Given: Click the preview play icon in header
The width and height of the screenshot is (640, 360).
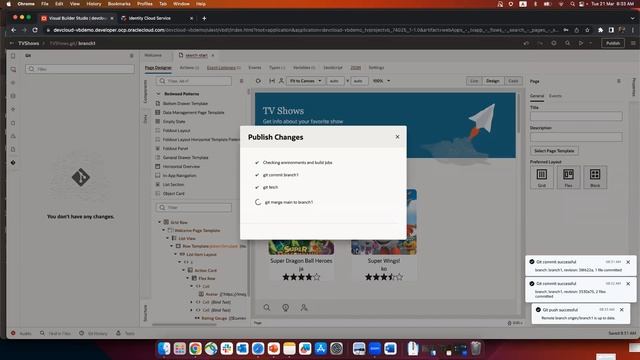Looking at the screenshot, I should coord(581,43).
